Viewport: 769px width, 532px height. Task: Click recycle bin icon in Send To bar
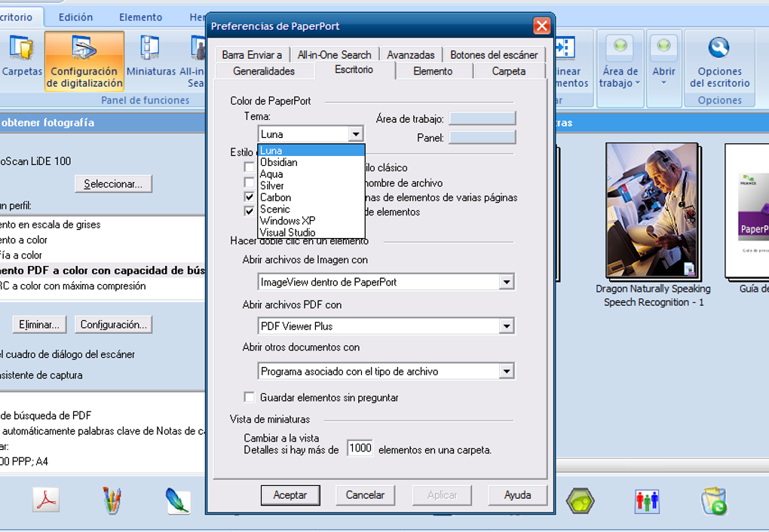point(713,500)
